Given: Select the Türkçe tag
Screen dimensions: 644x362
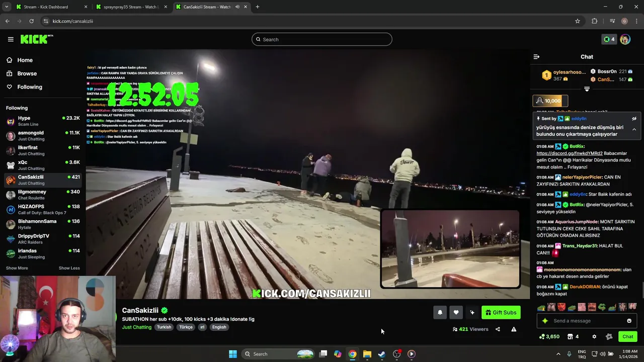Looking at the screenshot, I should [x=186, y=327].
